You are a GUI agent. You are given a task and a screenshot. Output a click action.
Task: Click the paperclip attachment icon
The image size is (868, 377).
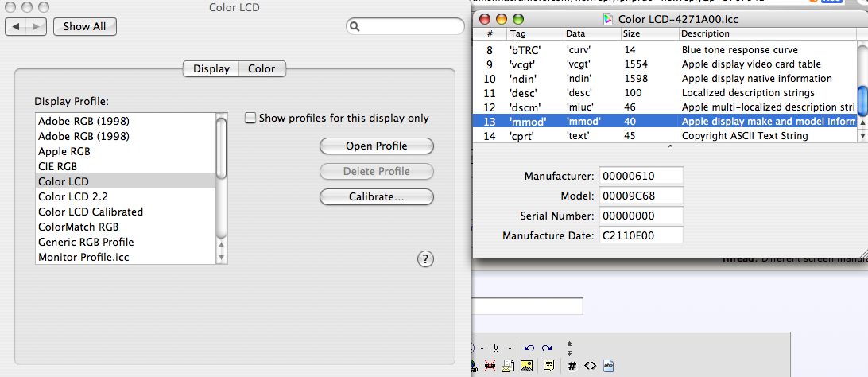click(x=496, y=348)
